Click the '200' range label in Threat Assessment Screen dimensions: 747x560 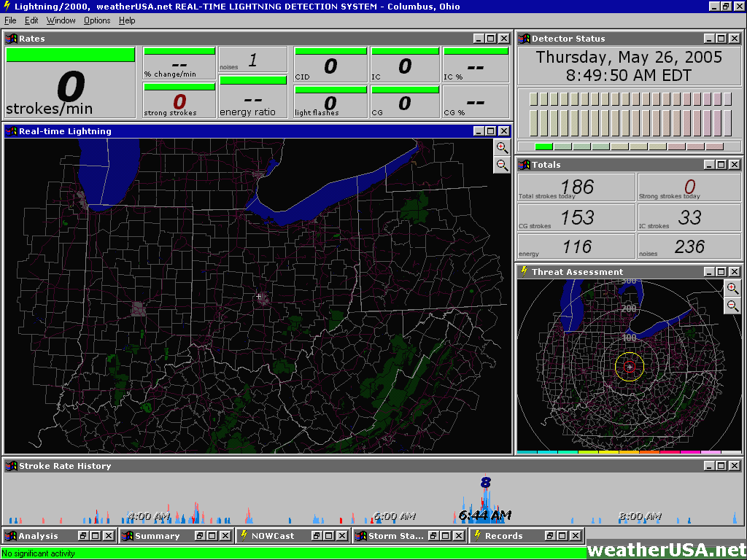click(x=629, y=308)
